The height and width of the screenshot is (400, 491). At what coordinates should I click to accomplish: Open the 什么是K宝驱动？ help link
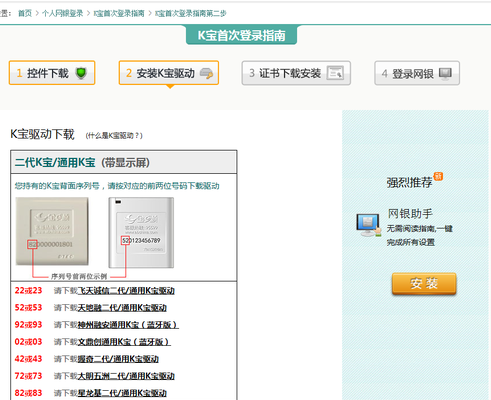pyautogui.click(x=114, y=135)
